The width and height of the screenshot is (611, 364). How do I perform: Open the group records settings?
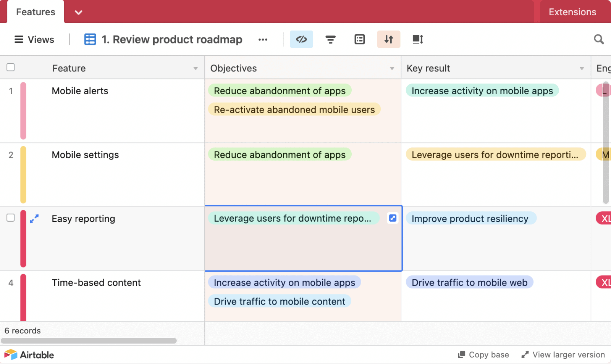[x=359, y=39]
